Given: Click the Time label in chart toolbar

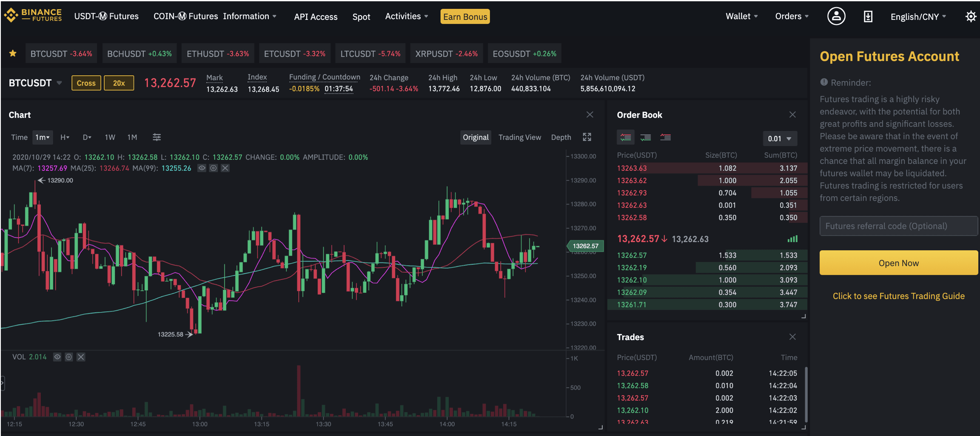Looking at the screenshot, I should (19, 137).
